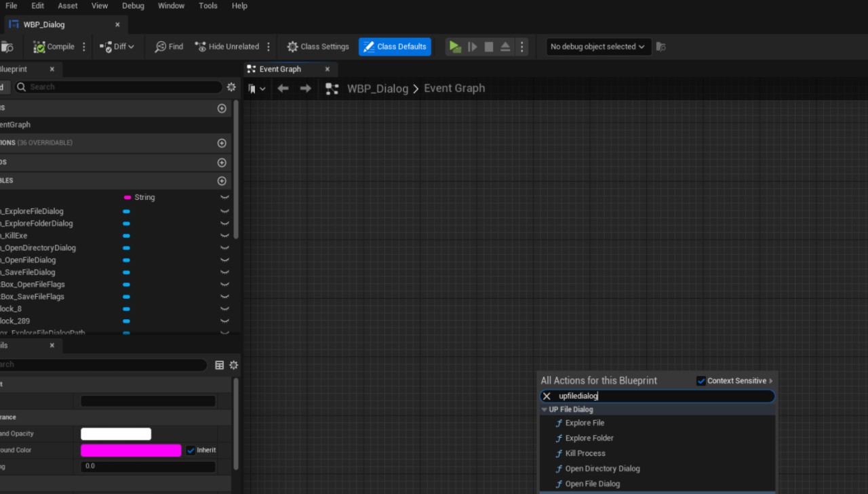Toggle visibility eye for _ExploreFileDialog variable

[224, 211]
